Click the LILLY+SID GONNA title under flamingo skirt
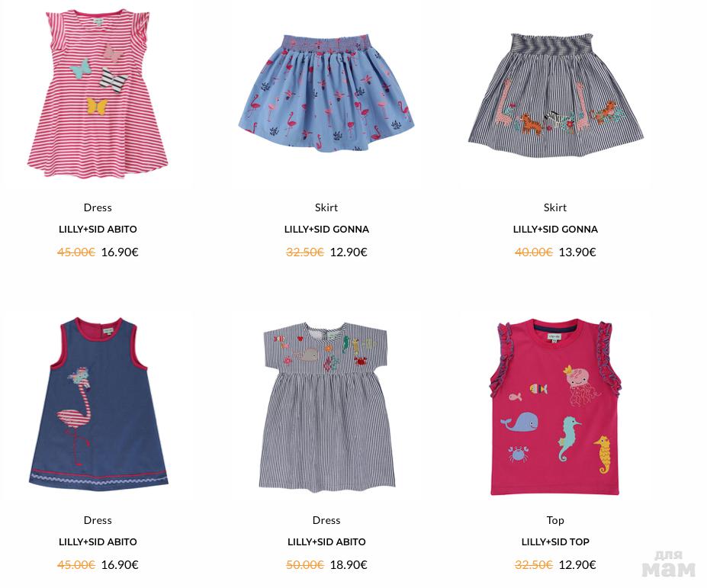Screen dimensions: 707x588 [x=326, y=229]
